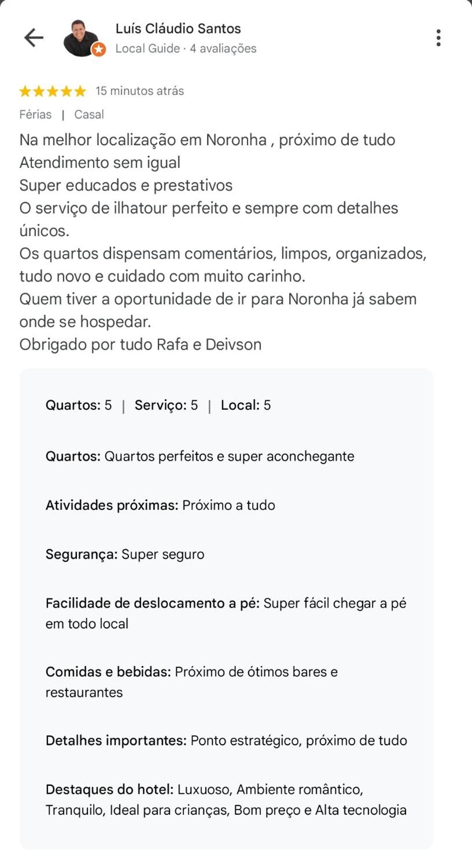Image resolution: width=472 pixels, height=868 pixels.
Task: Tap the Local: 5 rating
Action: [x=246, y=405]
